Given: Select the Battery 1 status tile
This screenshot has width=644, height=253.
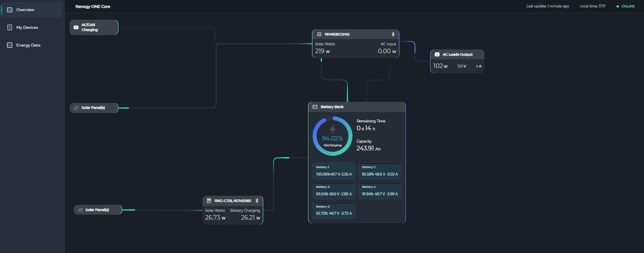Looking at the screenshot, I should click(x=334, y=171).
